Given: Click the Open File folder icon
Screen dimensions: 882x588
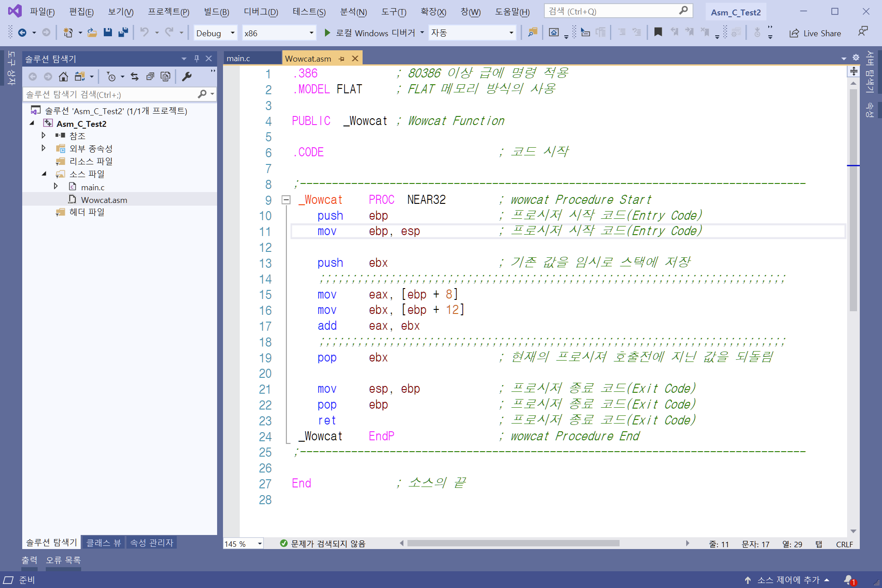Looking at the screenshot, I should click(92, 32).
